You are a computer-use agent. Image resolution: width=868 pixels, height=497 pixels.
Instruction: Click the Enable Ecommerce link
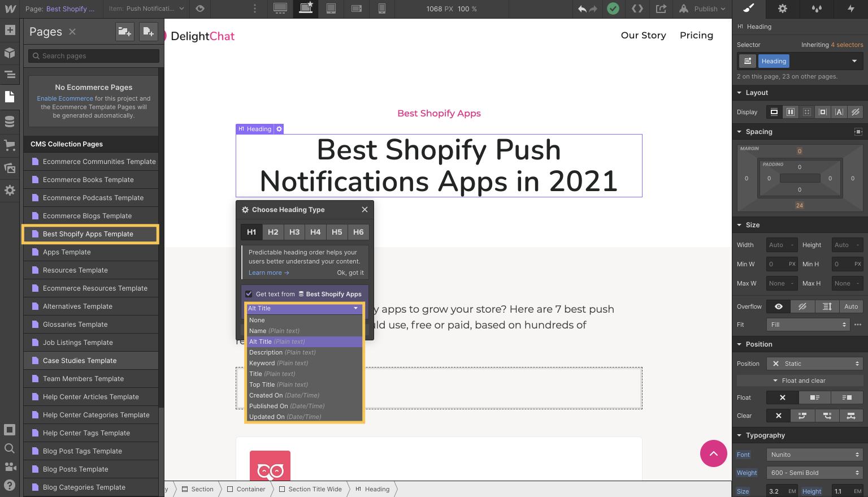coord(65,98)
